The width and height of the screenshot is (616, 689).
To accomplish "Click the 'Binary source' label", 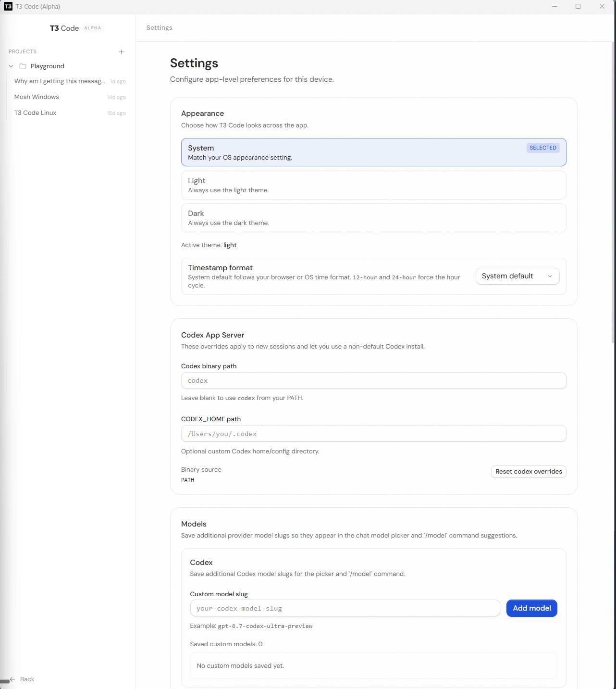I will tap(201, 470).
